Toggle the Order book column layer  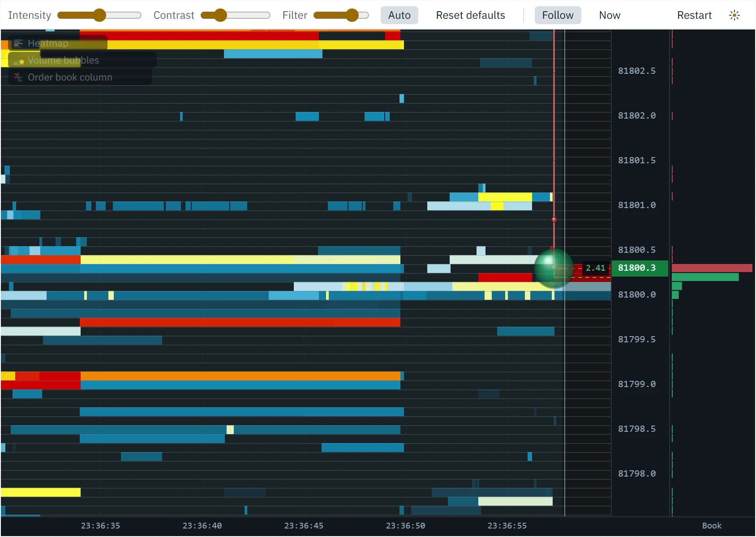(x=80, y=77)
